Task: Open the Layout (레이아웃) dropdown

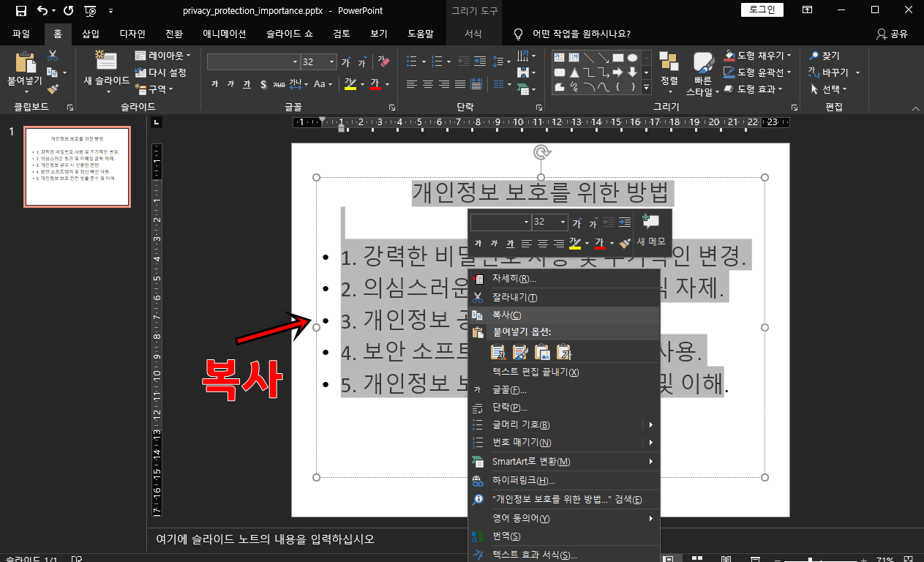Action: (x=162, y=56)
